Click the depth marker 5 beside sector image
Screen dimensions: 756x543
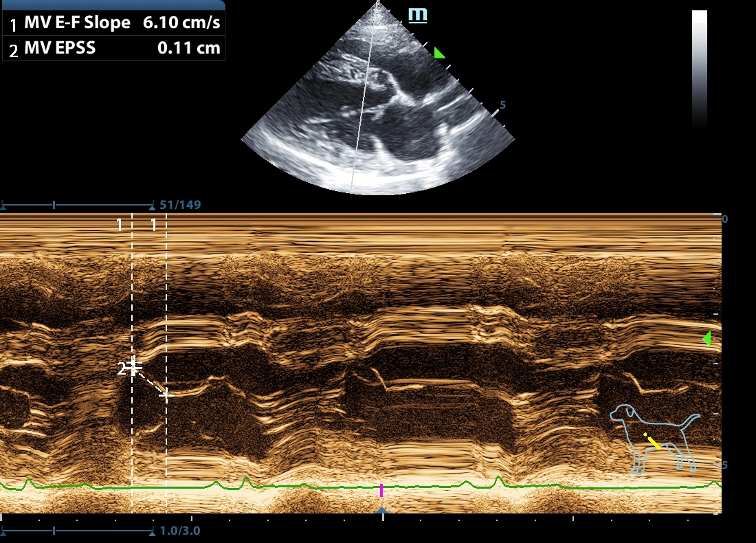(502, 105)
